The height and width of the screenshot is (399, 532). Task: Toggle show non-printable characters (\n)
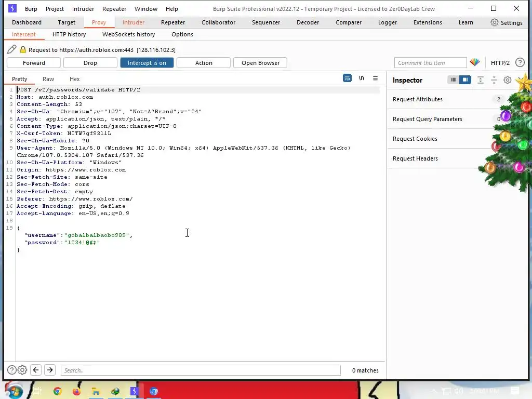coord(362,78)
